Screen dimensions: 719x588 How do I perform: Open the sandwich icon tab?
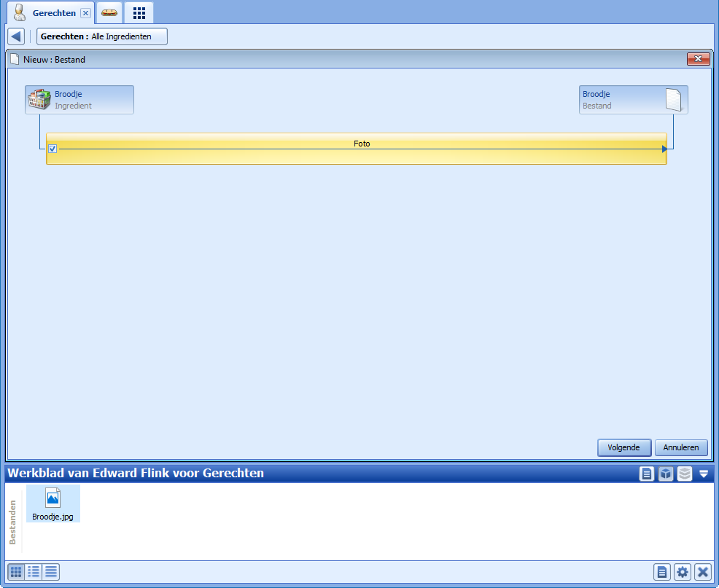109,13
